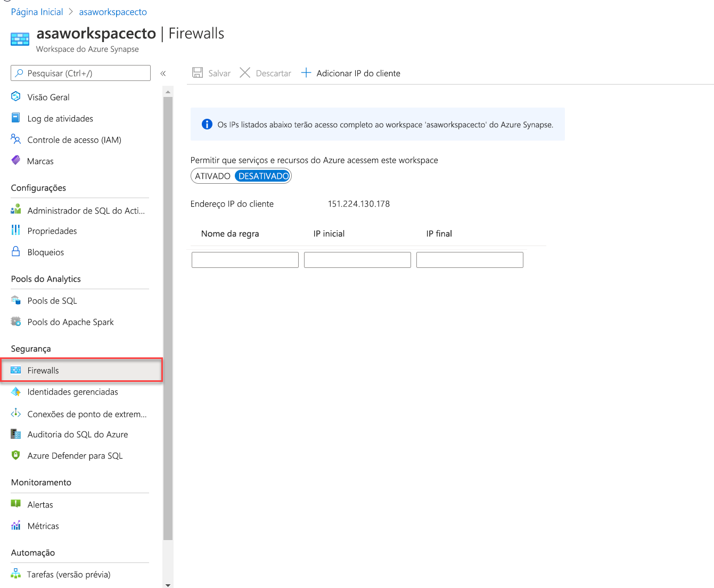Click the IP inicial column header
Screen dimensions: 714x588
pos(329,233)
